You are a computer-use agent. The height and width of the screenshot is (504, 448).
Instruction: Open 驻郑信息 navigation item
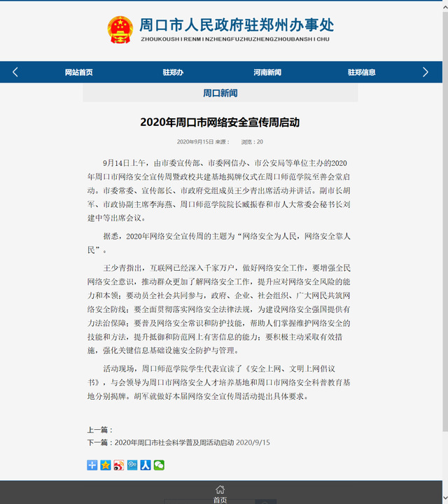pos(361,72)
